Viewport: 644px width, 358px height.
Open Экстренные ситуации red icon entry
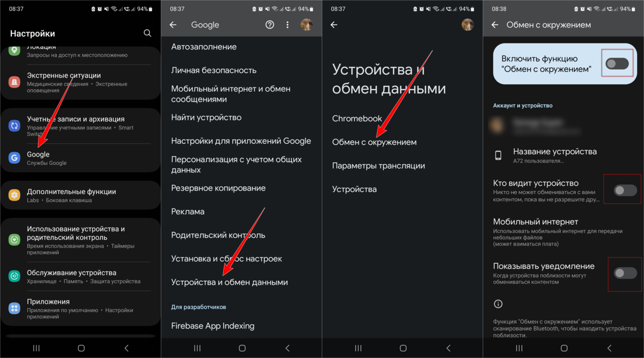tap(14, 82)
